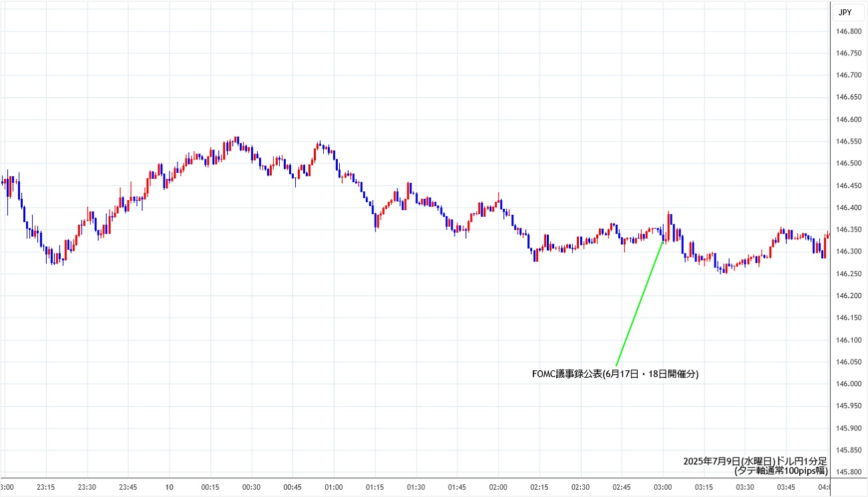The width and height of the screenshot is (868, 497).
Task: Click the 23:30 time axis label
Action: [x=87, y=487]
